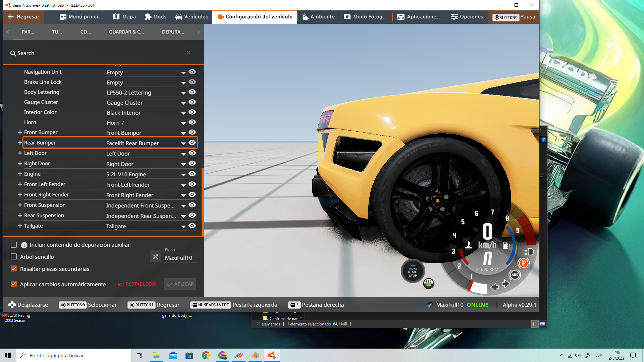Toggle visibility eye for Tailgate

(192, 226)
